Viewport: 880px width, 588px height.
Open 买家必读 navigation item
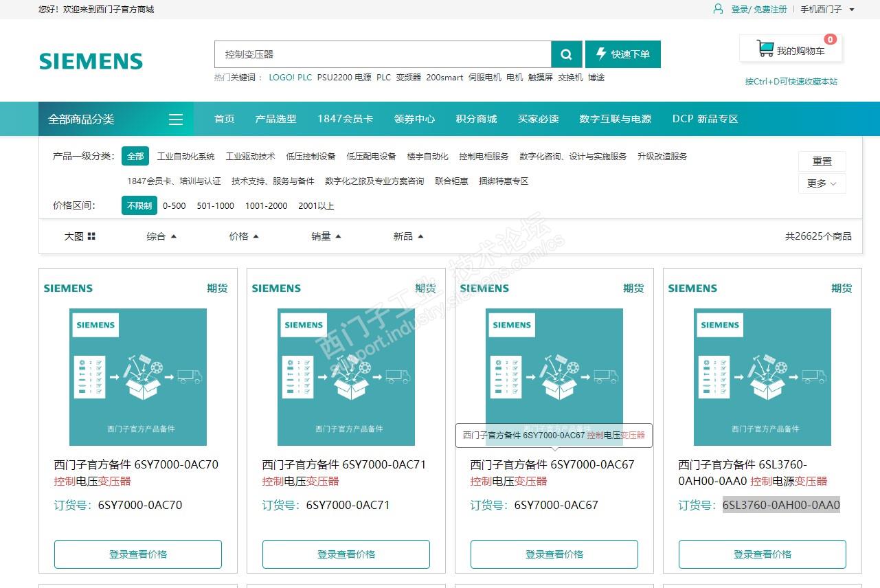[539, 119]
